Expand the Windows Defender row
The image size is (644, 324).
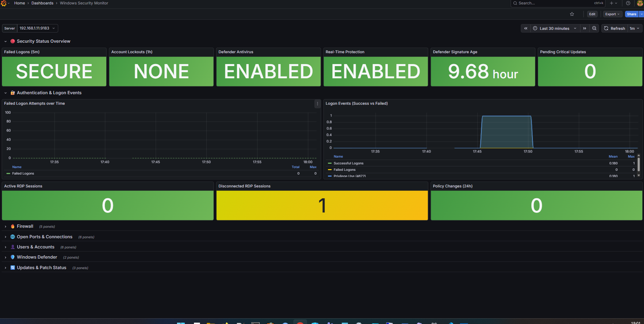[x=5, y=257]
